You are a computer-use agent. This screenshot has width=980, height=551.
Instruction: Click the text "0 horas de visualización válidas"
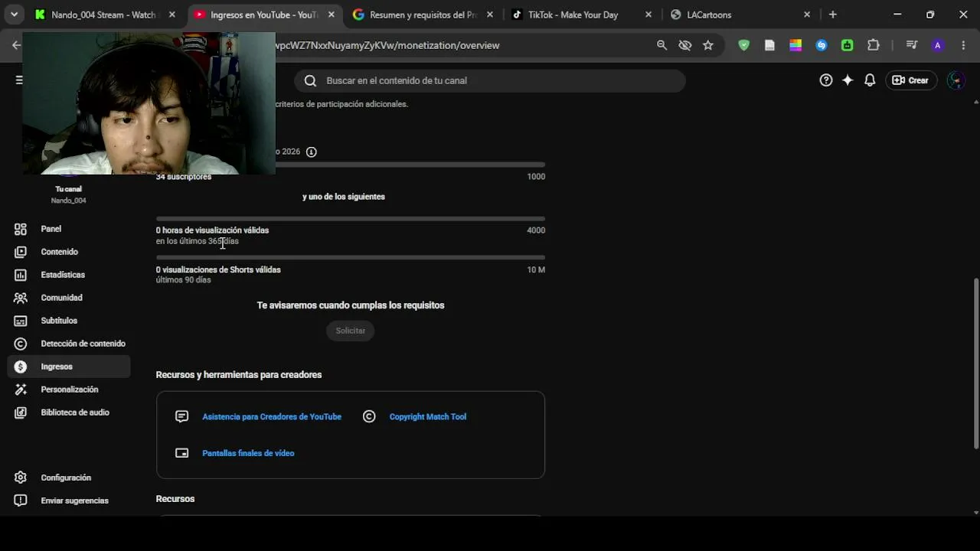coord(212,230)
